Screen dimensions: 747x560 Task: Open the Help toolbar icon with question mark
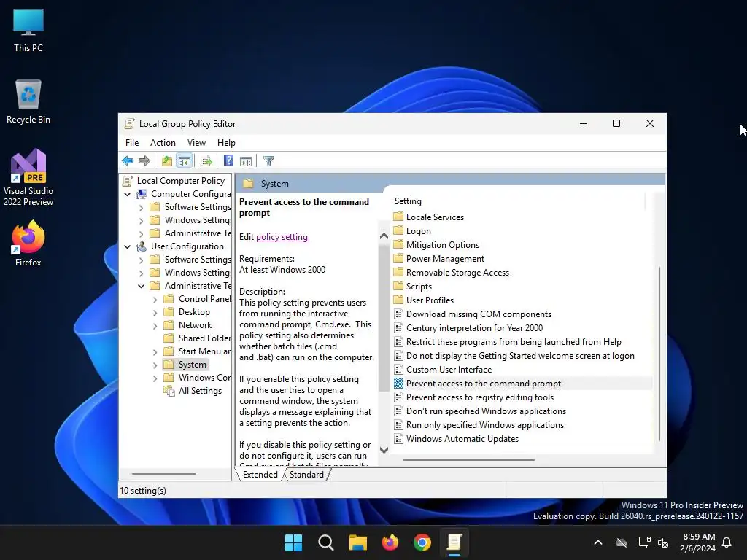click(228, 161)
